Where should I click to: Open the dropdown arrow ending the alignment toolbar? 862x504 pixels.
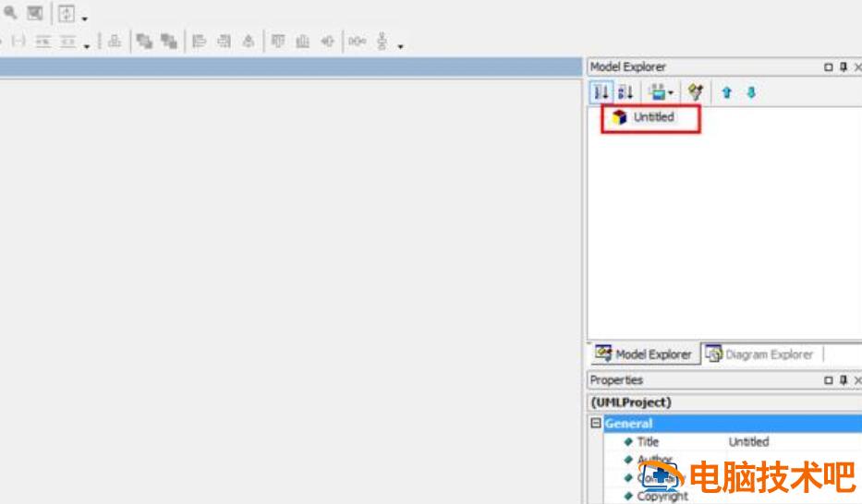pyautogui.click(x=401, y=47)
